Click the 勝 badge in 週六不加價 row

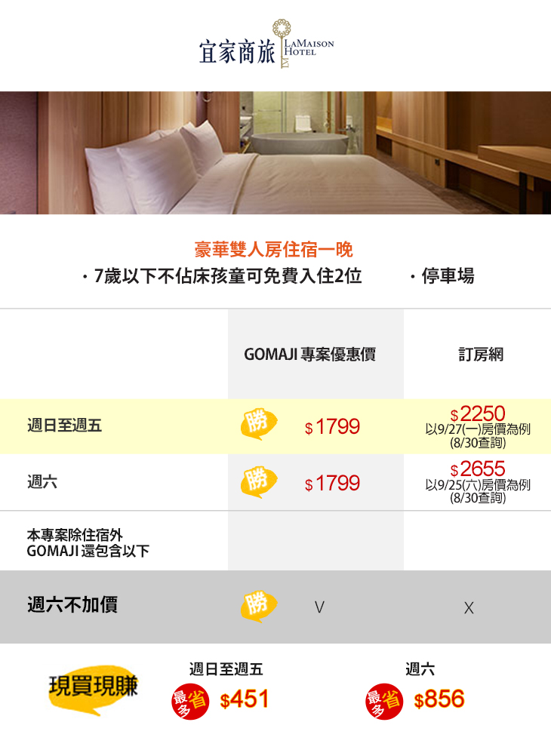click(258, 605)
